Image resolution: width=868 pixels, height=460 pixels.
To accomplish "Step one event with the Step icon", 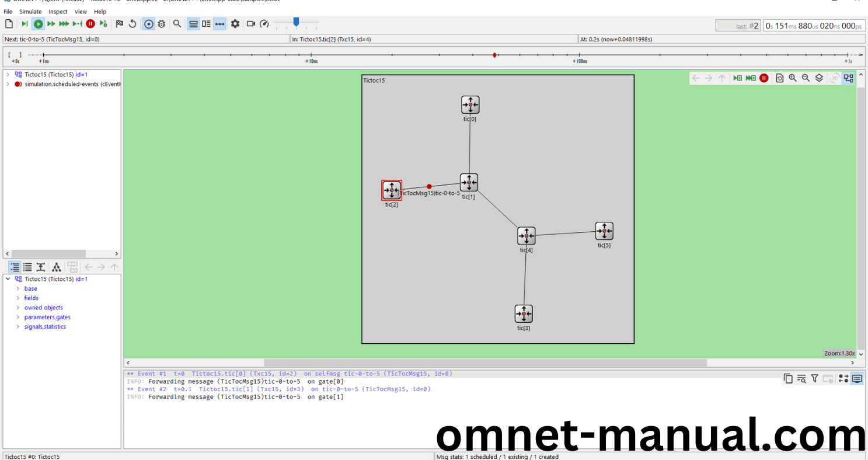I will point(25,24).
